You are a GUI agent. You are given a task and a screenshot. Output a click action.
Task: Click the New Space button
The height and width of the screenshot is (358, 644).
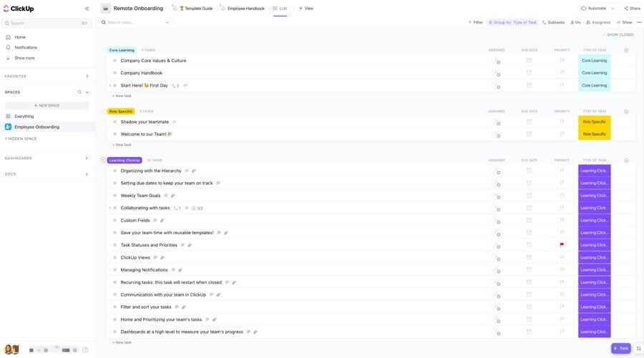pyautogui.click(x=47, y=106)
